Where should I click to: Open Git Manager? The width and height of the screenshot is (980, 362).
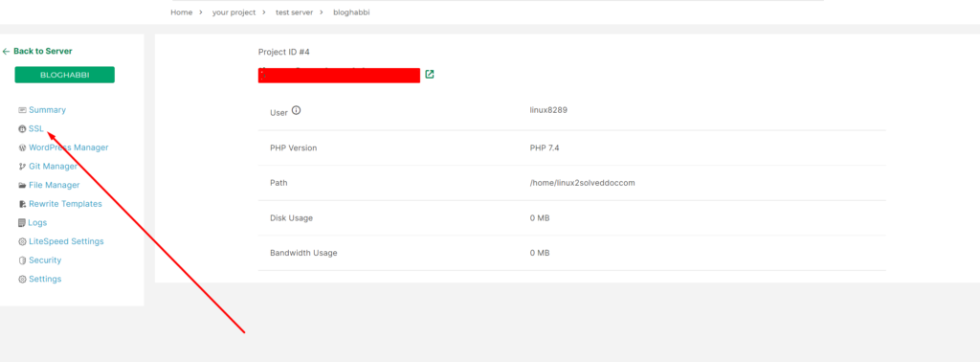click(x=54, y=167)
